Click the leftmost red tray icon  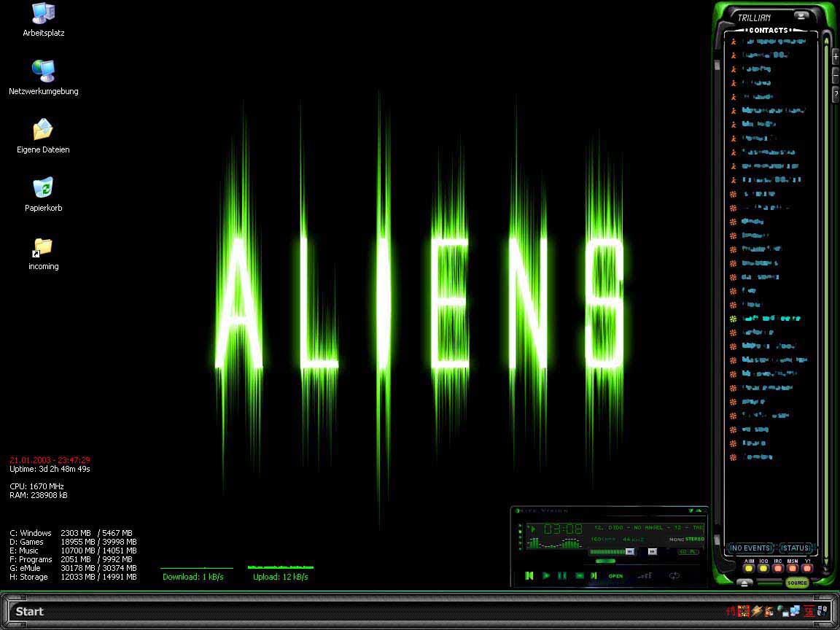(x=731, y=611)
